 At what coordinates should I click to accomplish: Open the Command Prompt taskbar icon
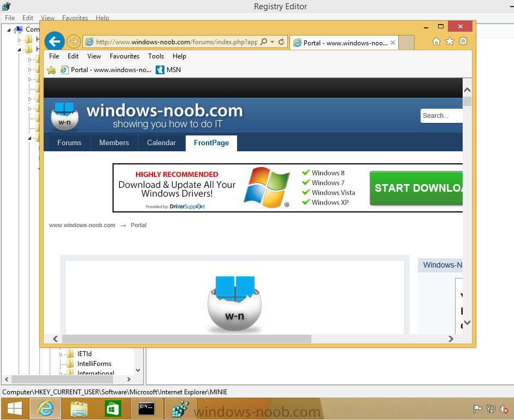[x=146, y=409]
